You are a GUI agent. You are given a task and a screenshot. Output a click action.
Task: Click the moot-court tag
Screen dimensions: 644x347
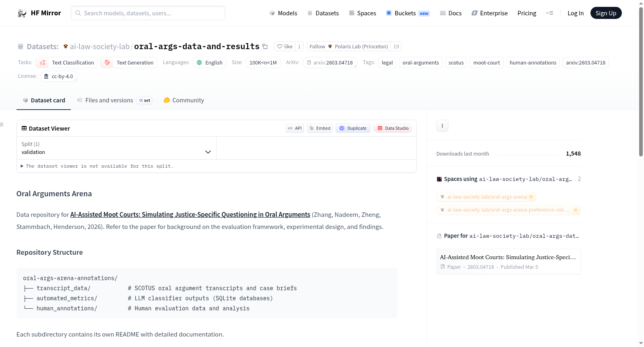[x=487, y=63]
